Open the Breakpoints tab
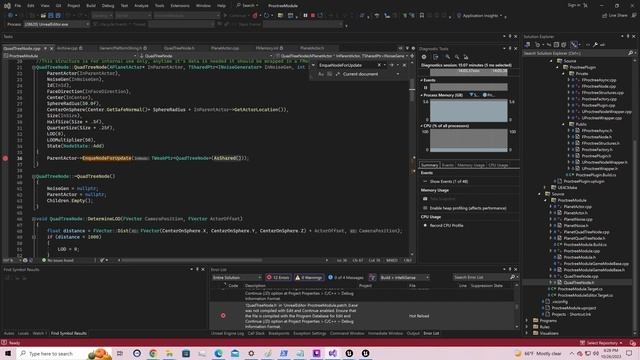Viewport: 640px width, 360px height. point(279,333)
